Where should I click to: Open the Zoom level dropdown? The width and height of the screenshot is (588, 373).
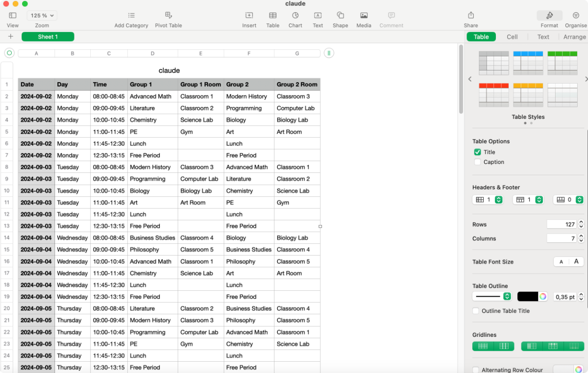42,15
